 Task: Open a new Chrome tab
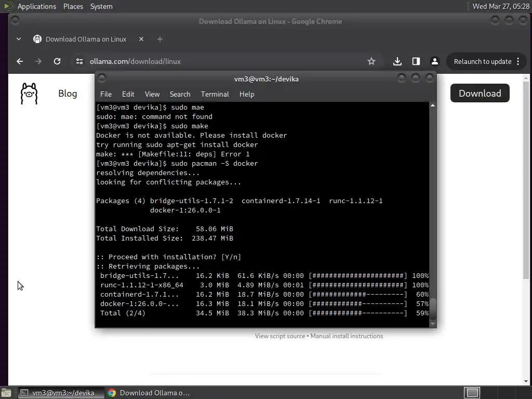pyautogui.click(x=160, y=39)
